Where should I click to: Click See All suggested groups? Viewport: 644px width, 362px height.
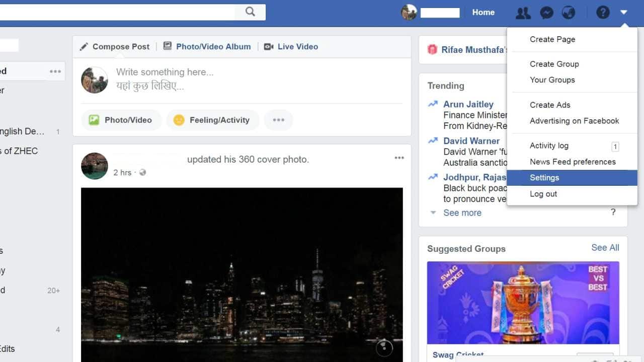(605, 248)
